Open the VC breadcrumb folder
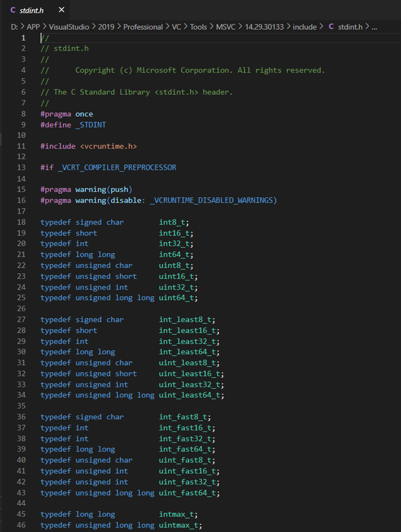Image resolution: width=401 pixels, height=532 pixels. point(176,27)
